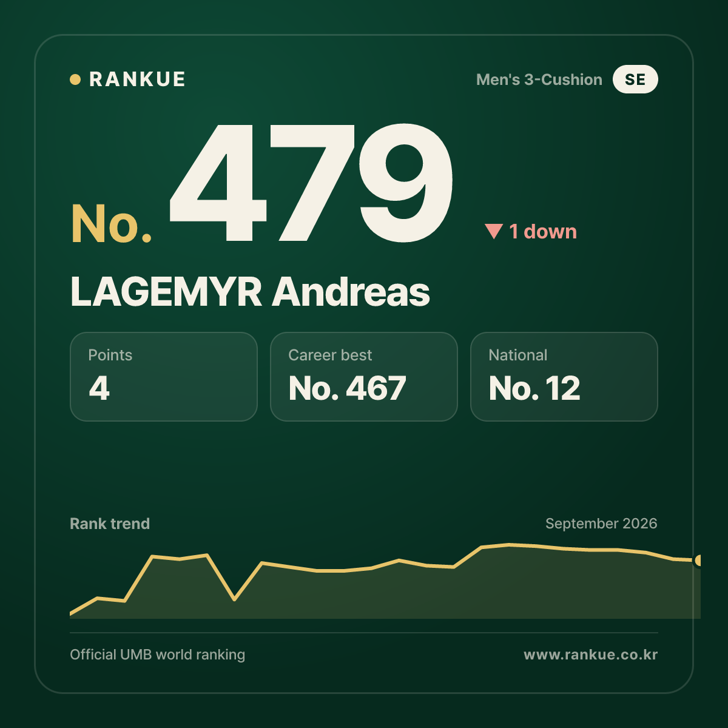This screenshot has height=728, width=728.
Task: Click the National label
Action: click(518, 355)
